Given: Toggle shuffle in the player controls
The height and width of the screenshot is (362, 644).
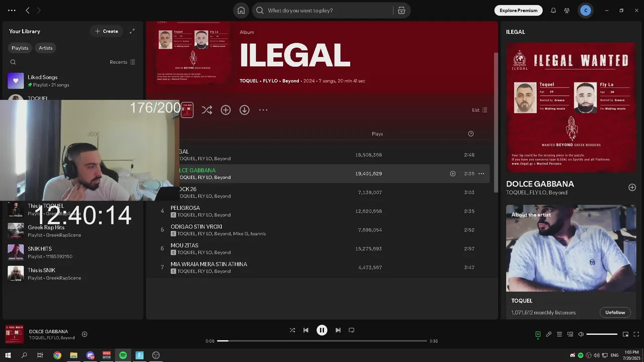Looking at the screenshot, I should pos(292,330).
